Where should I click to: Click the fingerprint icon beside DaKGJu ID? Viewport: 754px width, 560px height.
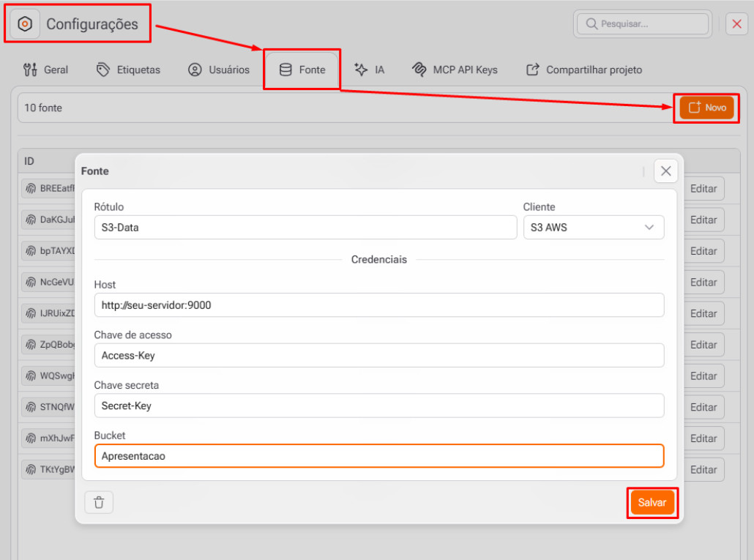31,220
